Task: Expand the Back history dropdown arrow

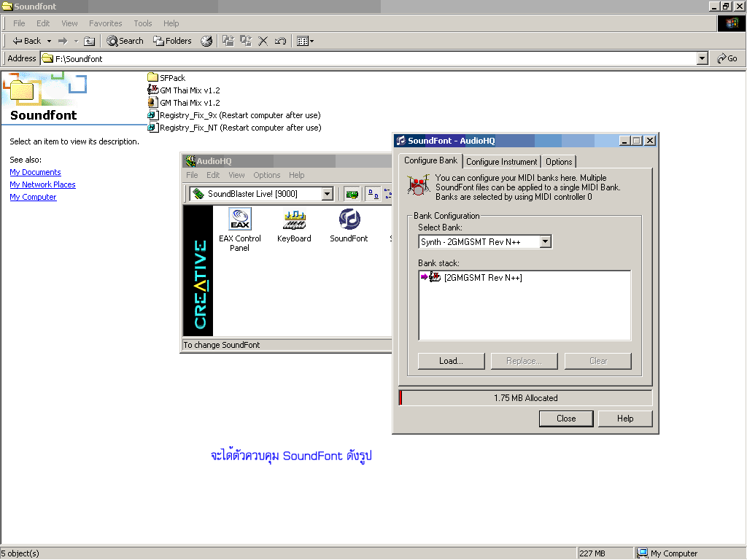Action: (x=49, y=41)
